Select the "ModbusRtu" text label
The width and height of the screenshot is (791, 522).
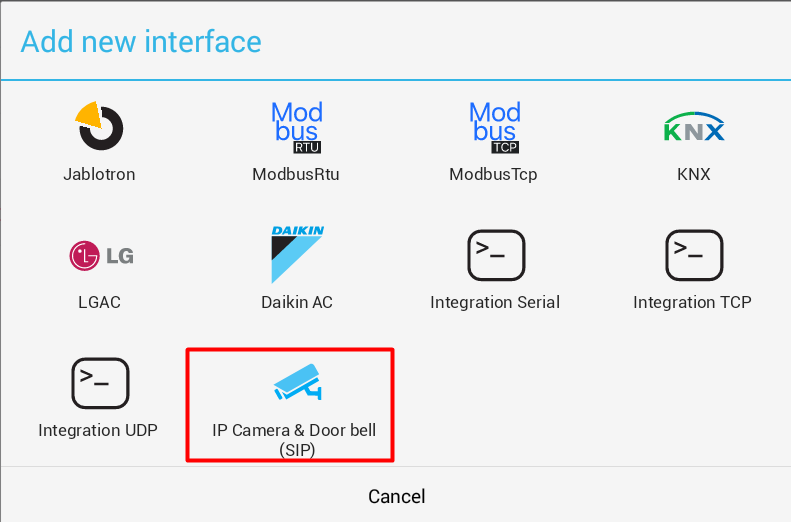[296, 174]
